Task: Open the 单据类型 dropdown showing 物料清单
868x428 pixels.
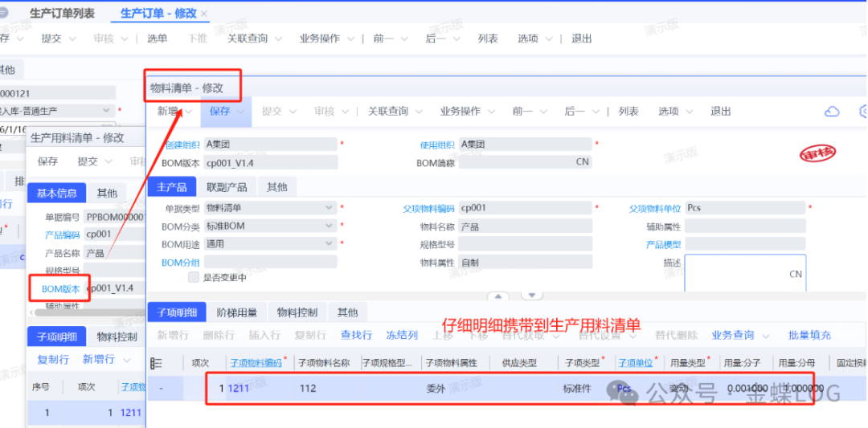Action: click(329, 208)
